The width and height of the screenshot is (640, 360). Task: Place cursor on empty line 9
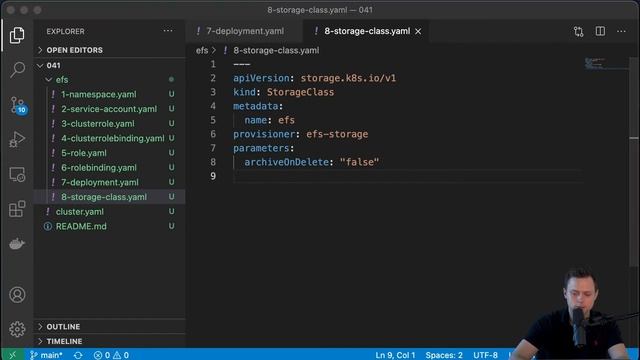click(x=408, y=176)
